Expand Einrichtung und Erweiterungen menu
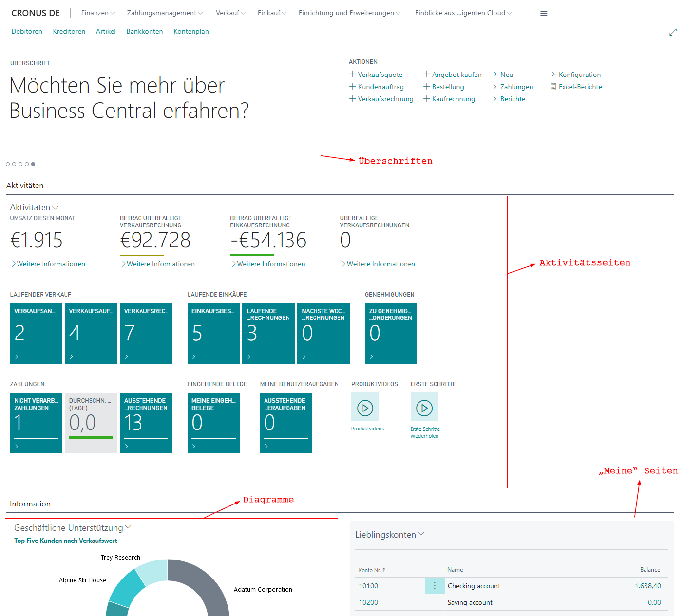Screen dimensions: 684x616 [349, 13]
